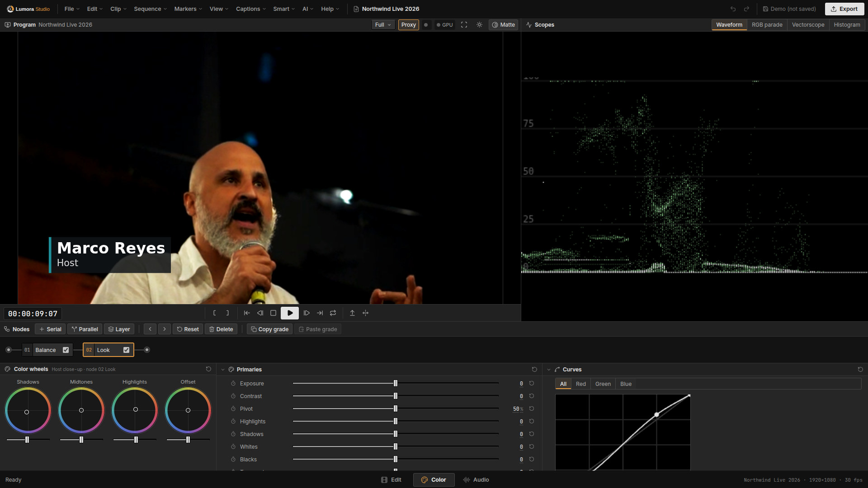Collapse the Primaries section
This screenshot has height=488, width=868.
[x=223, y=370]
